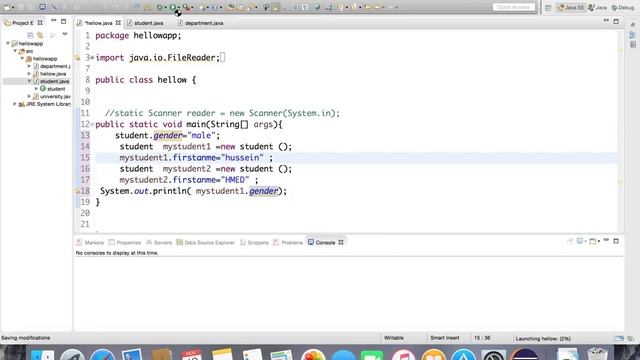Viewport: 640px width, 360px height.
Task: Collapse the src folder node
Action: (x=15, y=51)
